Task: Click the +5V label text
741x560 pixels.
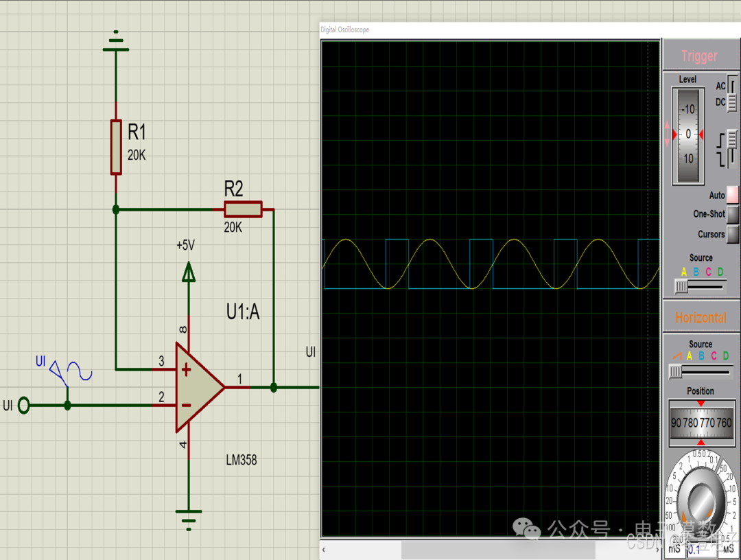Action: point(185,245)
